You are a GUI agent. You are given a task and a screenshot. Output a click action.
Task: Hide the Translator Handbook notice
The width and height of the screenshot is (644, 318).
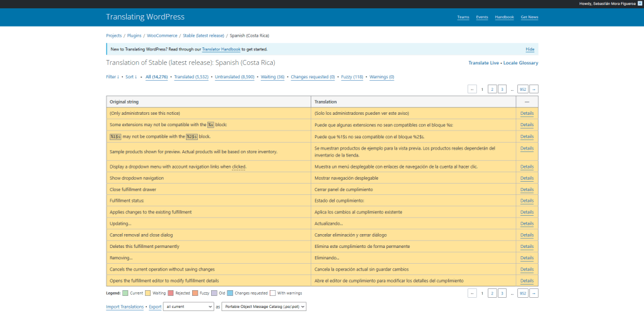tap(530, 49)
